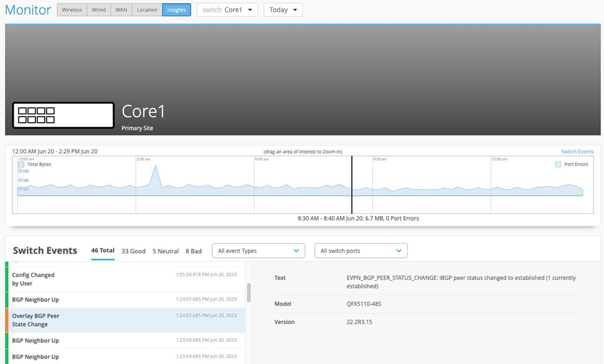This screenshot has width=604, height=364.
Task: Select the WAN tab
Action: [x=121, y=10]
